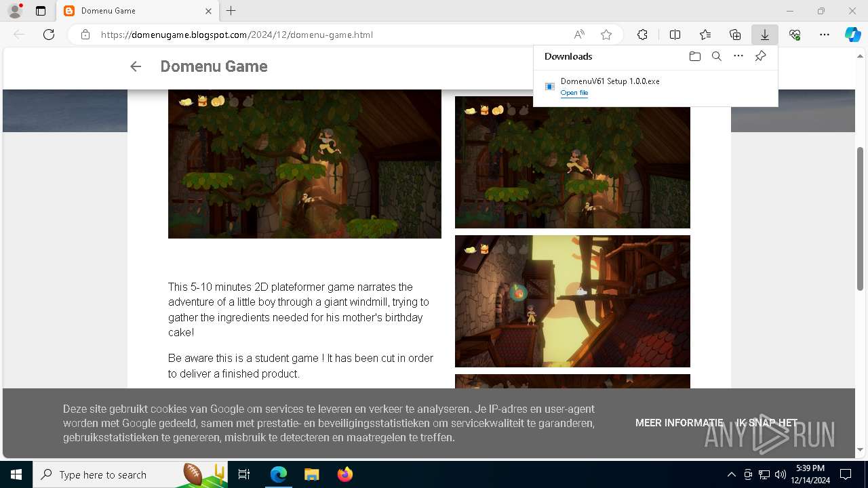Open Collections

coord(735,35)
